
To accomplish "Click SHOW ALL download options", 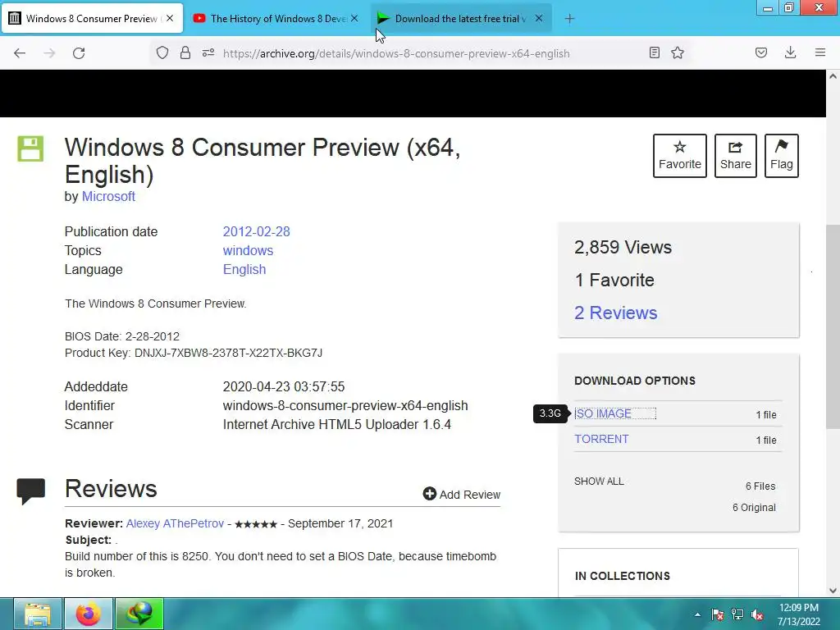I will coord(599,481).
